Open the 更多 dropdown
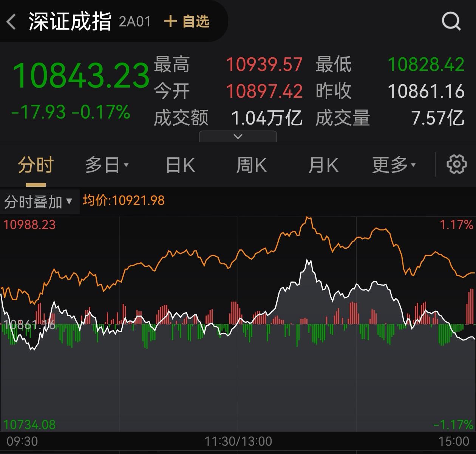The image size is (476, 454). [394, 165]
